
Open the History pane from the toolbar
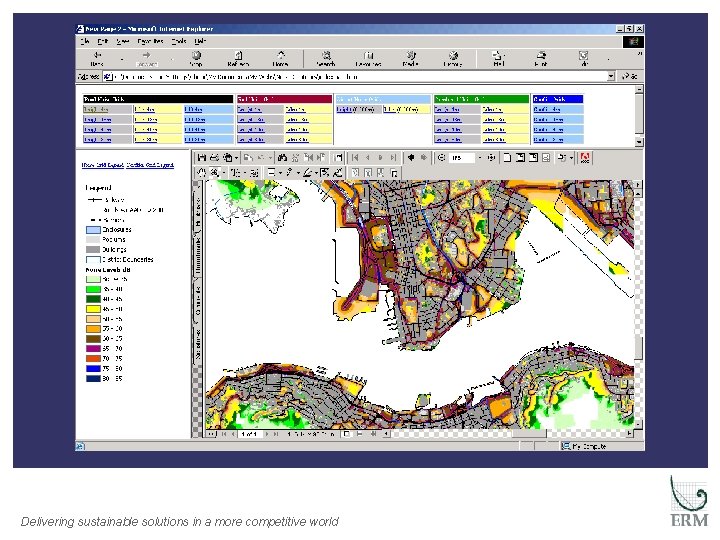[453, 57]
